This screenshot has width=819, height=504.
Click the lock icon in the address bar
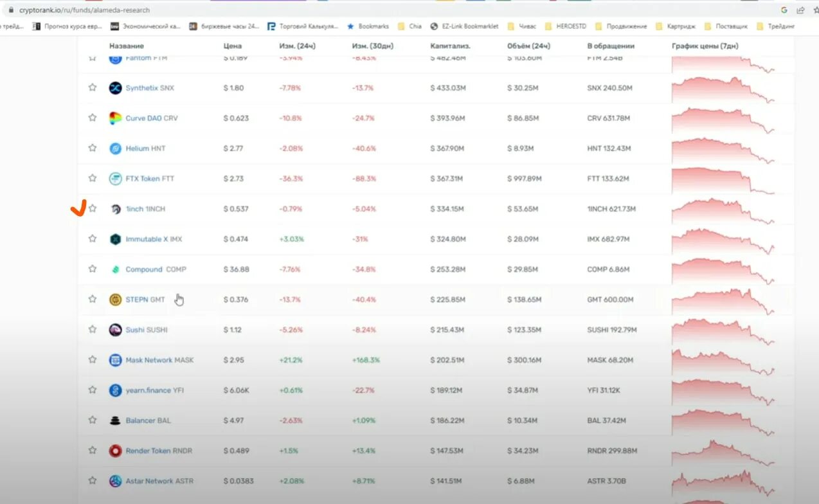pyautogui.click(x=10, y=10)
